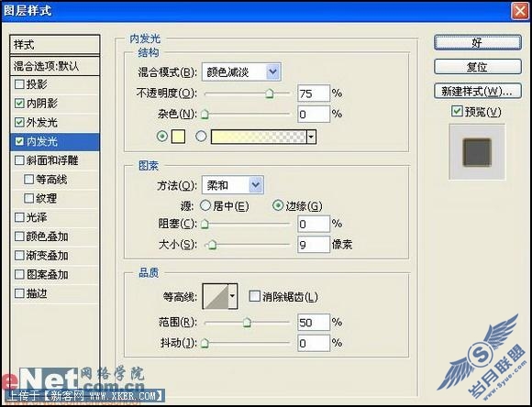This screenshot has height=407, width=532.
Task: Select the 颜色叠加 style row label
Action: pyautogui.click(x=47, y=236)
